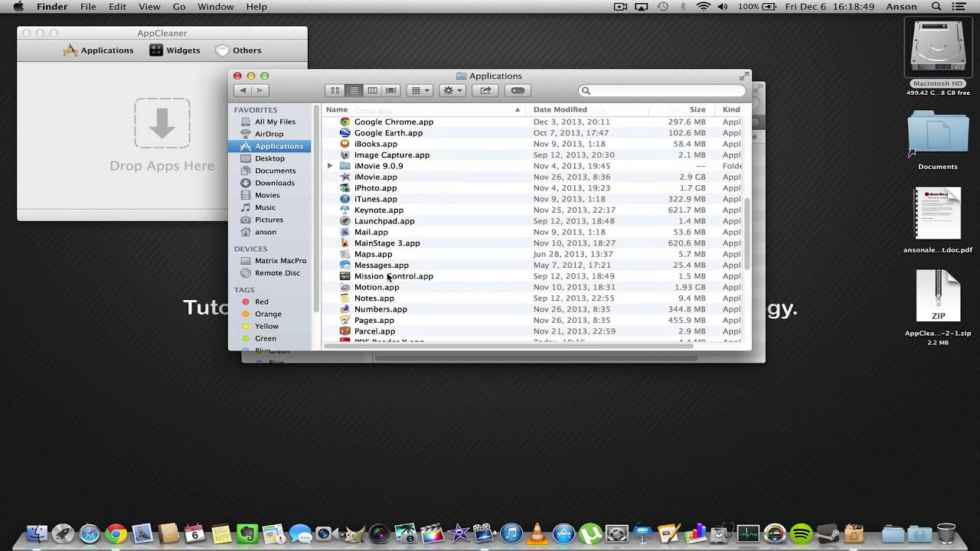Select MainStage 3.app icon
The width and height of the screenshot is (980, 551).
[345, 243]
